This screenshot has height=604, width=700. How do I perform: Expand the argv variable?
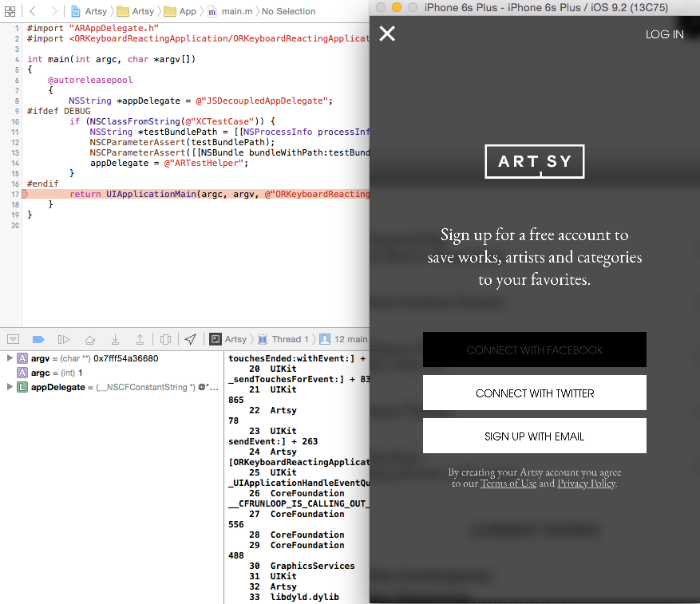pos(9,358)
